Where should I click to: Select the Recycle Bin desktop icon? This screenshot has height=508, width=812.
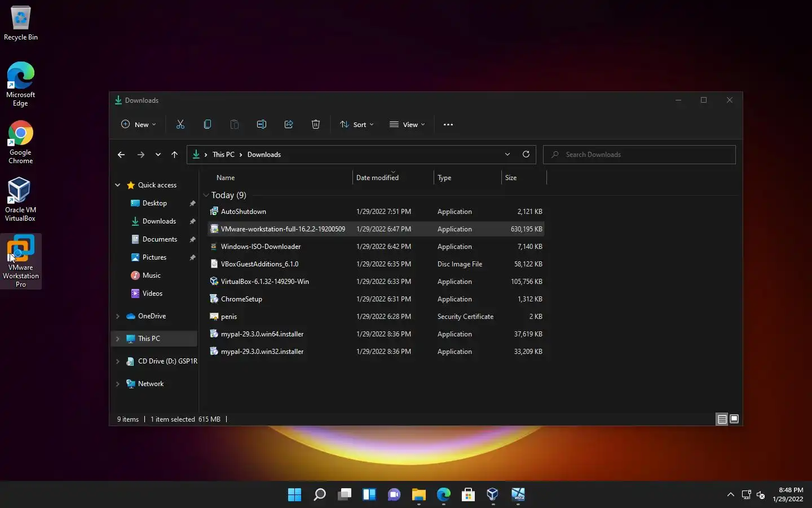[x=21, y=23]
